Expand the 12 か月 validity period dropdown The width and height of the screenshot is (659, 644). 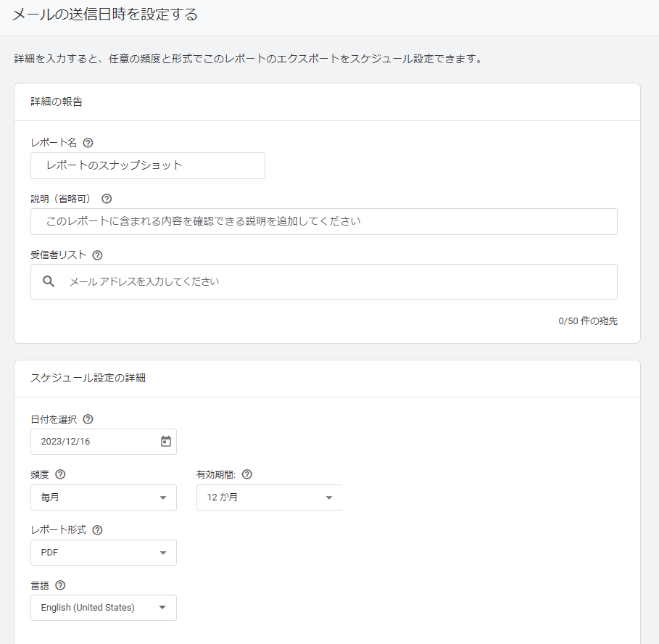tap(270, 498)
